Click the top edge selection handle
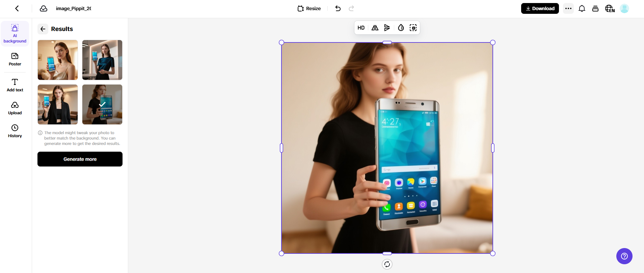The image size is (644, 273). click(x=387, y=42)
